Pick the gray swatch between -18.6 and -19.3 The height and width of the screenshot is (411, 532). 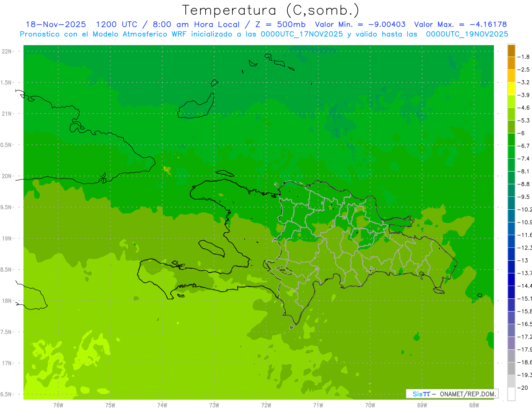[x=511, y=368]
